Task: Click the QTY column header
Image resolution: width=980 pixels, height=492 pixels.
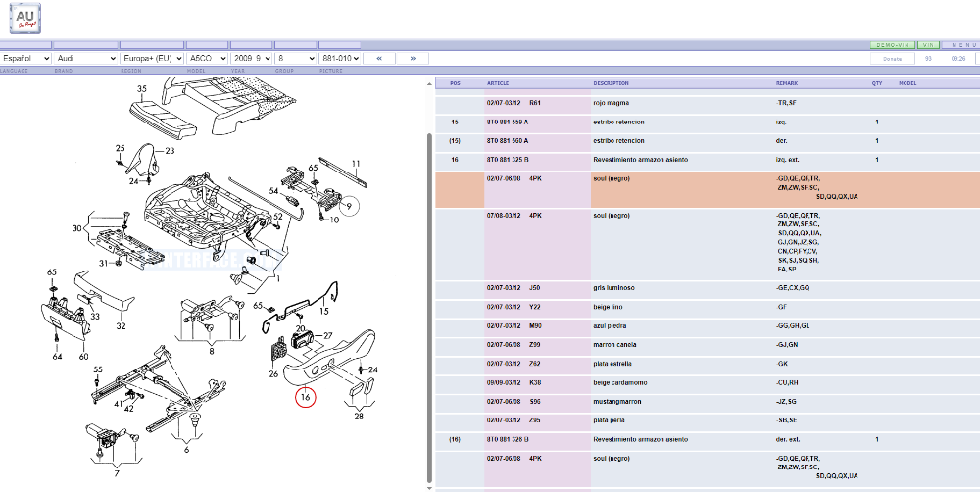Action: [877, 83]
